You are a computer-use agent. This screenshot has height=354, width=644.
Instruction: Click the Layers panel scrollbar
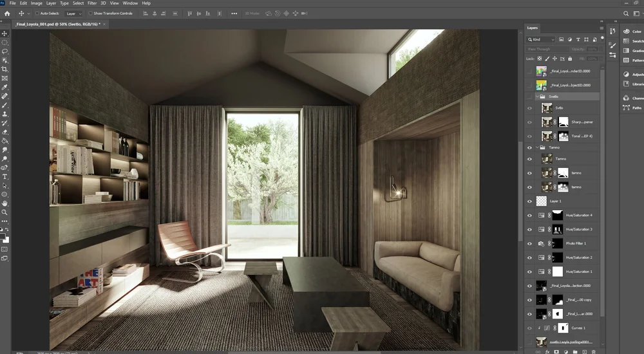tap(603, 193)
